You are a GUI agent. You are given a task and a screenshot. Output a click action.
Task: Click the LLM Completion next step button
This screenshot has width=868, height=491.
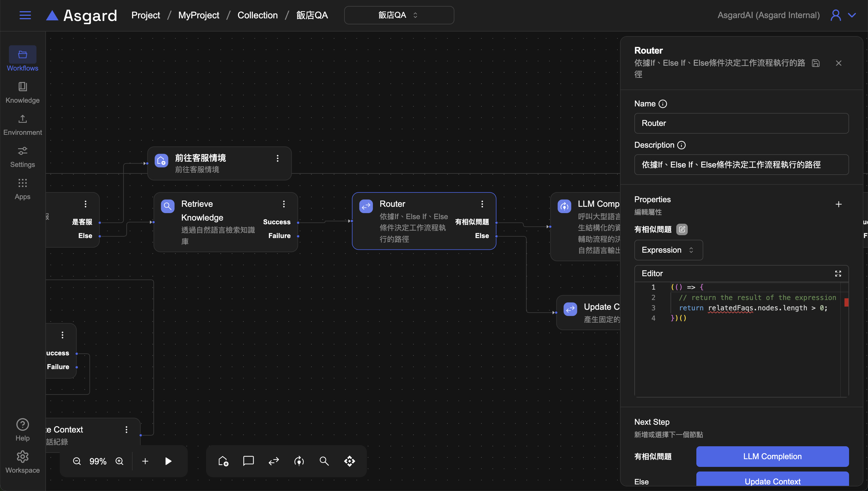772,456
